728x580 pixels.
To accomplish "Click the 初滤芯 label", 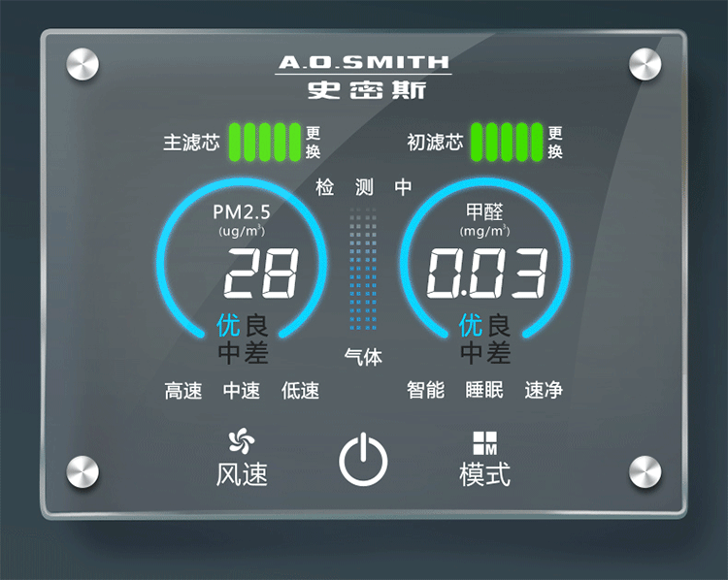I will [435, 143].
